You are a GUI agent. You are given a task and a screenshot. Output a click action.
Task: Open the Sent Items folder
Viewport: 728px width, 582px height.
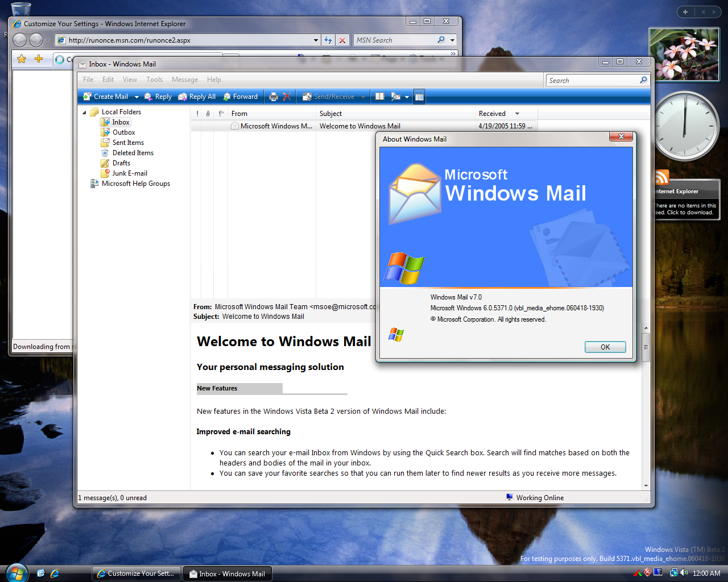coord(128,143)
